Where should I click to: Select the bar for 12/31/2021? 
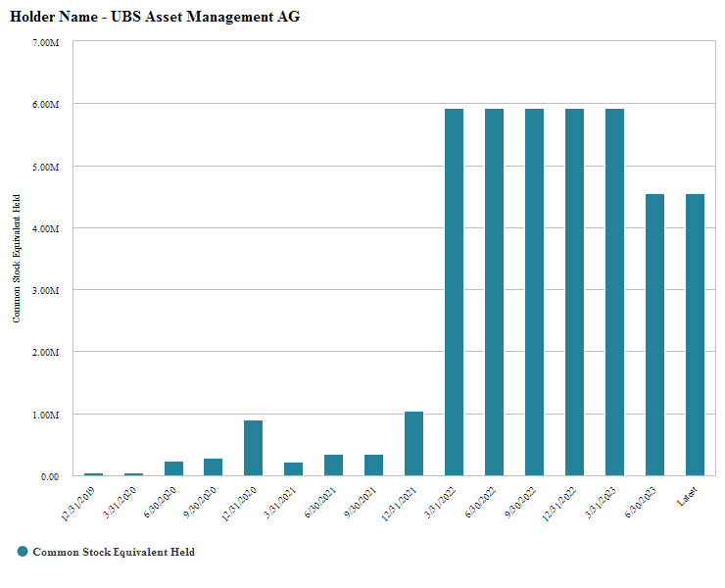(x=413, y=444)
